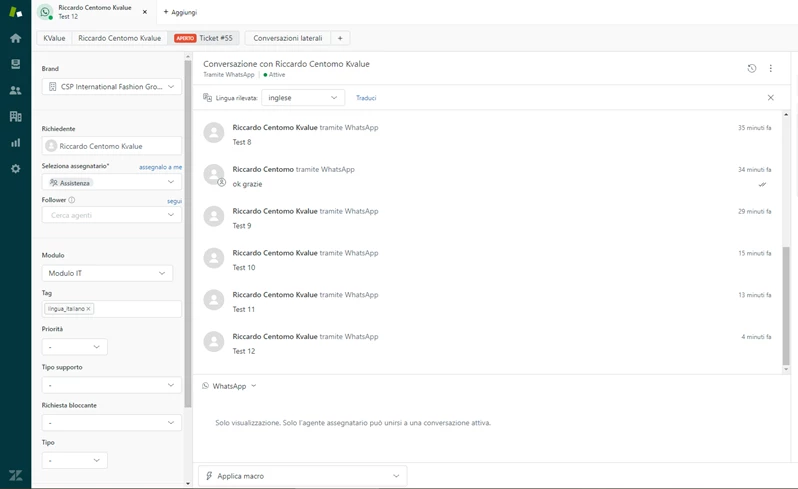Open the KValue organization tab
This screenshot has width=798, height=489.
[x=54, y=38]
